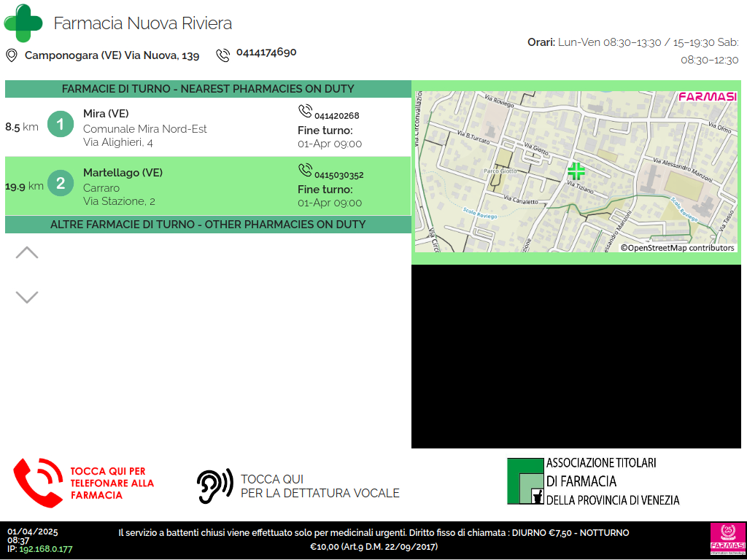Tap 'Tocca qui per telefonare alla farmacia'
The image size is (747, 560).
pos(112,483)
